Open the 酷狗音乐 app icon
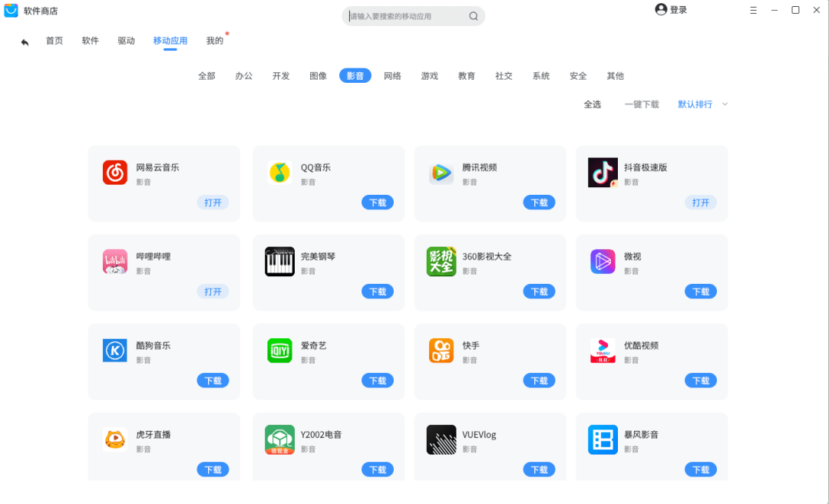The height and width of the screenshot is (504, 829). tap(114, 351)
